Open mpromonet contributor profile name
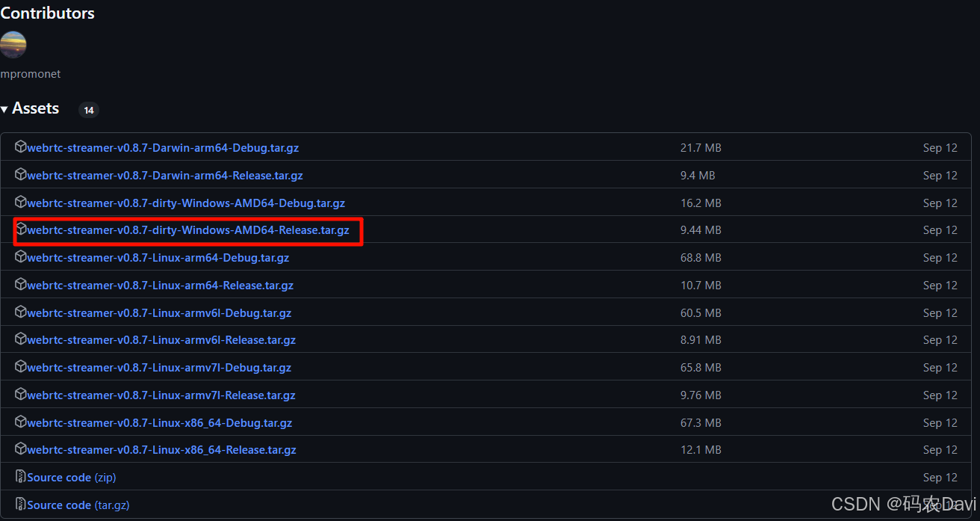The image size is (980, 521). (30, 74)
